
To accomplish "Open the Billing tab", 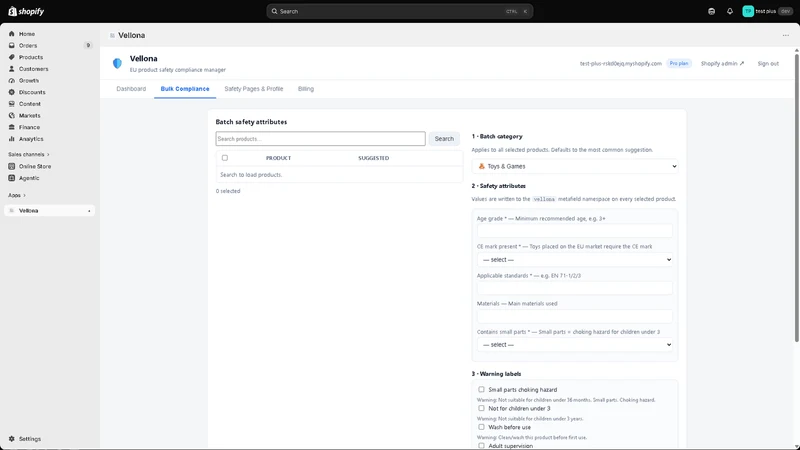I will coord(306,89).
